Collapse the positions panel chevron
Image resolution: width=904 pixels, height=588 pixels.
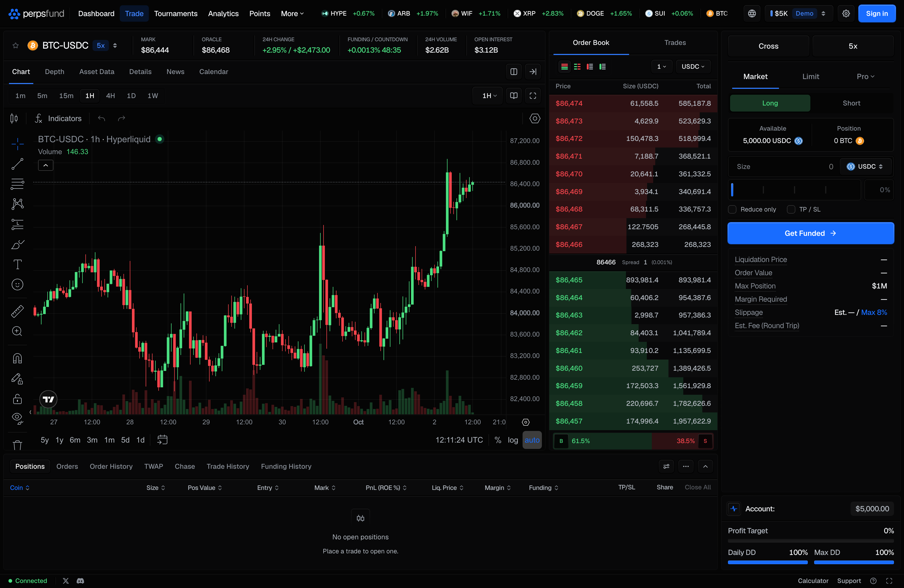tap(705, 466)
